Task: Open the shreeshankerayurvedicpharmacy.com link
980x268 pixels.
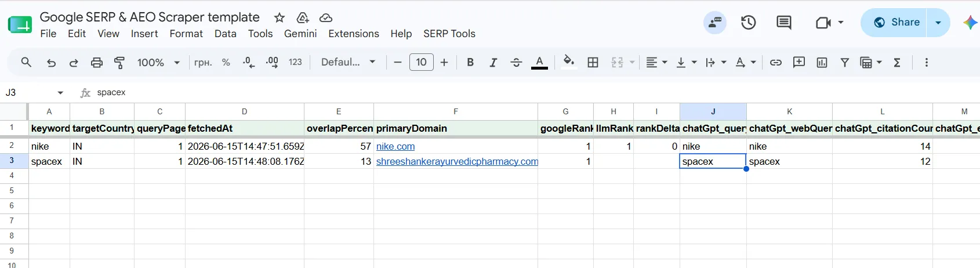Action: pyautogui.click(x=457, y=161)
